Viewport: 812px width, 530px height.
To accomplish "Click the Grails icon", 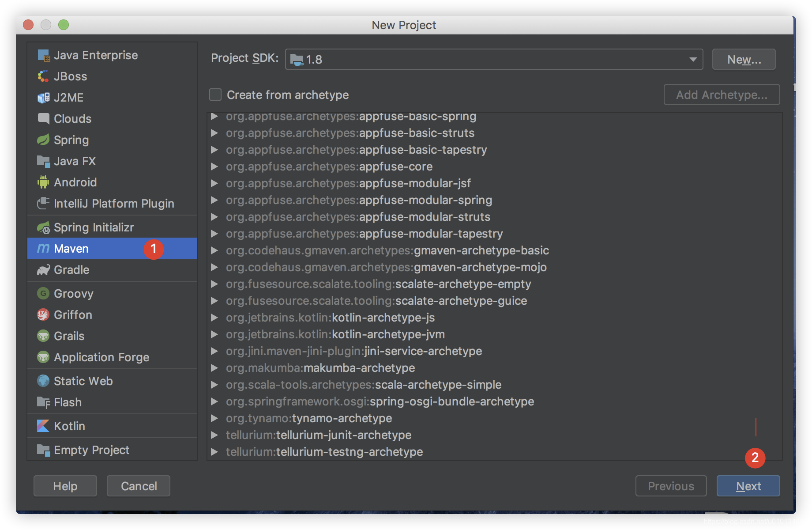I will coord(43,336).
